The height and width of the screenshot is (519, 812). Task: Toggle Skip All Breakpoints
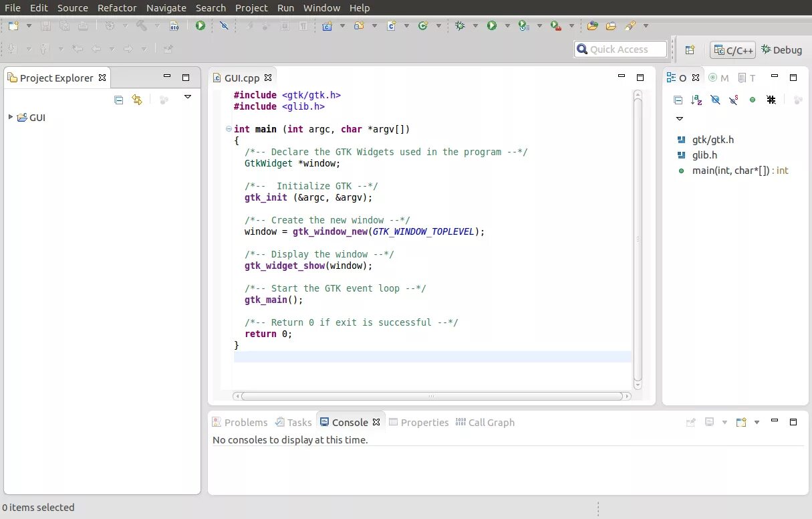[x=223, y=27]
